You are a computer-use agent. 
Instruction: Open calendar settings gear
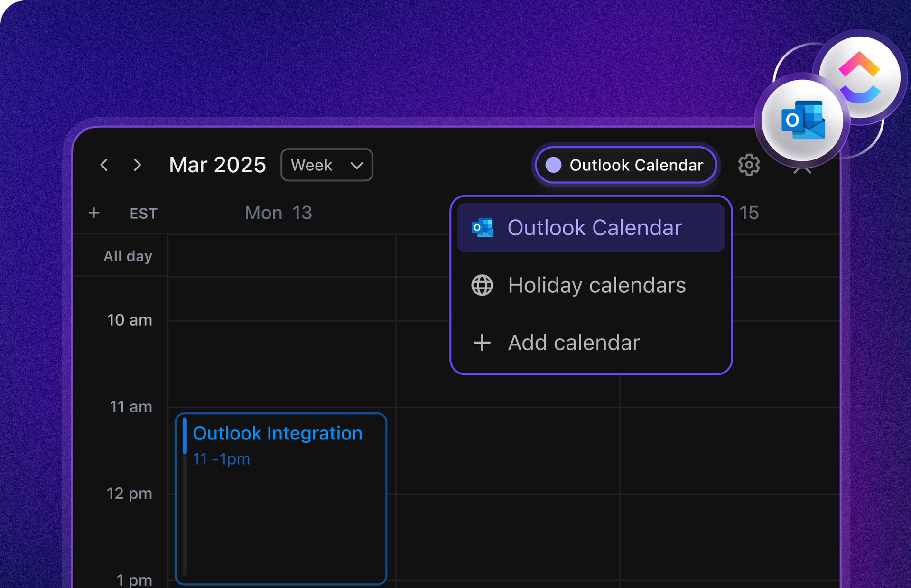tap(749, 165)
